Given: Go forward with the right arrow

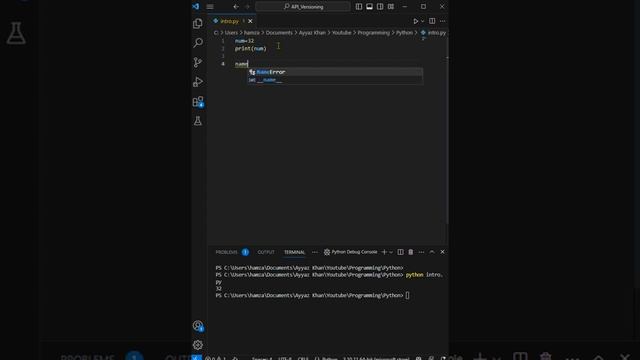Looking at the screenshot, I should pyautogui.click(x=247, y=7).
